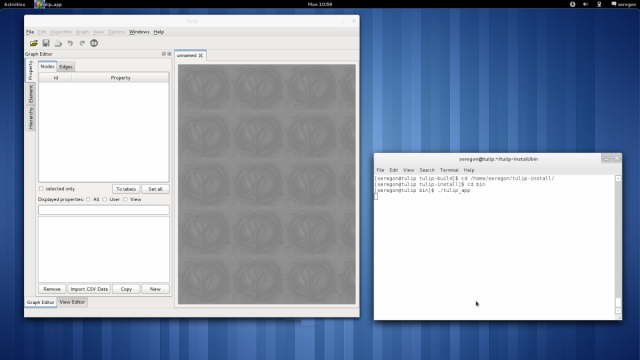The image size is (640, 360).
Task: Open the terminal View menu
Action: 409,170
